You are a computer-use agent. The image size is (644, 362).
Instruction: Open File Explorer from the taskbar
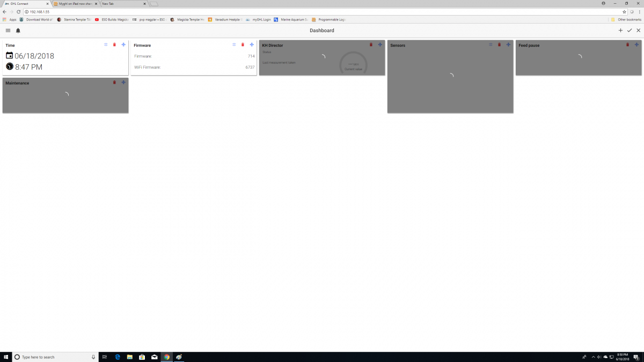tap(129, 357)
